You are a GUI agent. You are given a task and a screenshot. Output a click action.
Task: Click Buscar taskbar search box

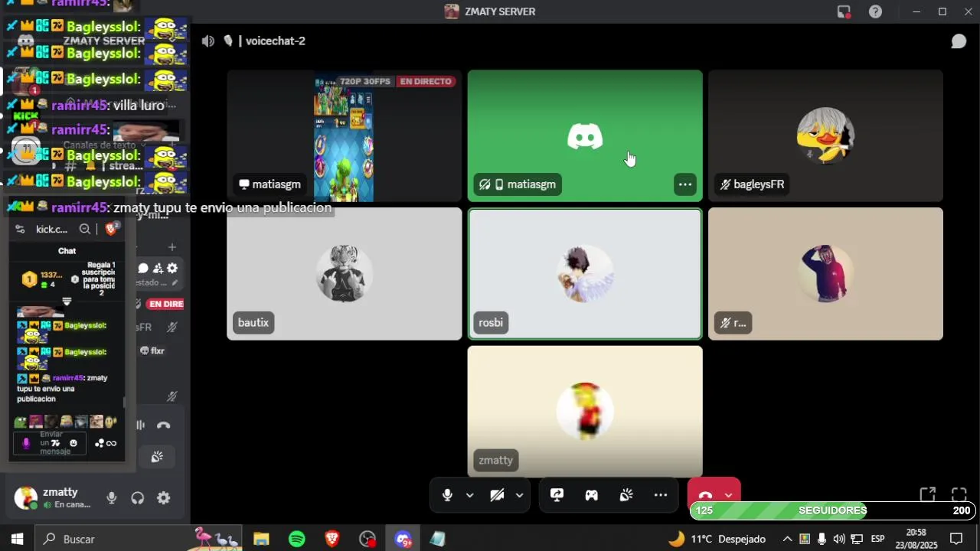click(138, 539)
